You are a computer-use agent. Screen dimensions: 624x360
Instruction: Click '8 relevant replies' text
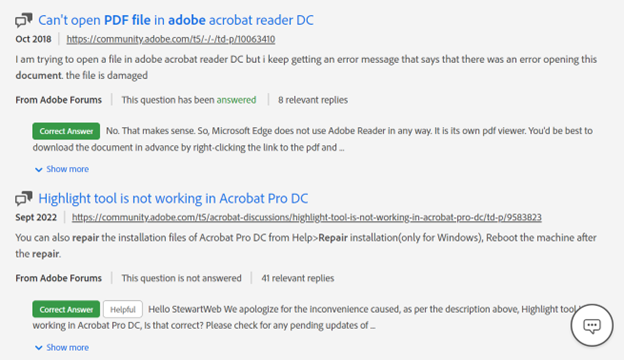[313, 100]
